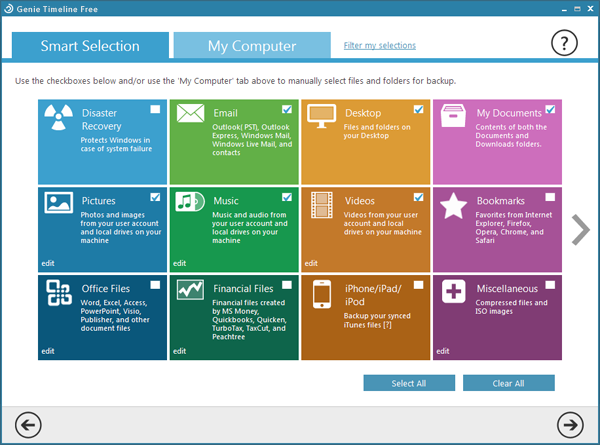Maximize the Genie Timeline window
The image size is (600, 445).
click(x=577, y=9)
